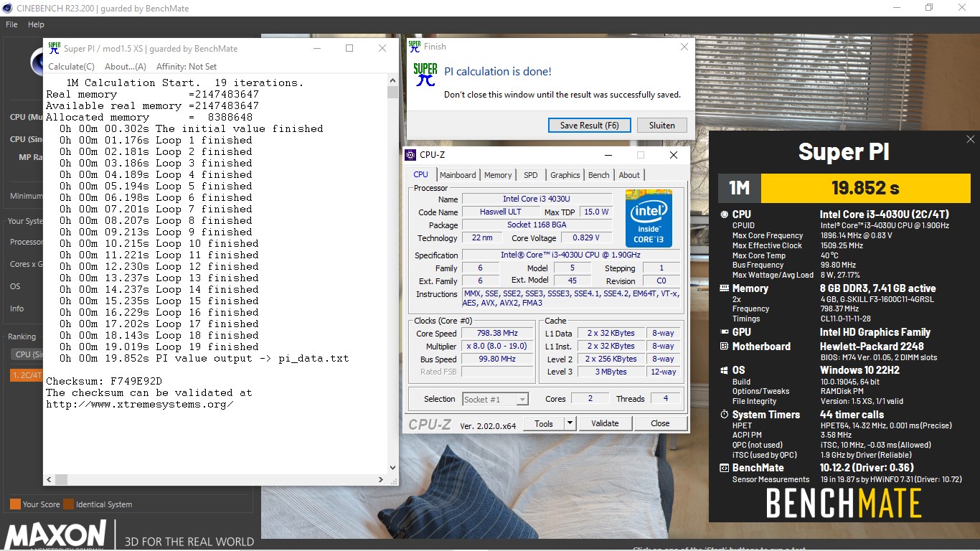Click Save Result (F6) button

[590, 125]
